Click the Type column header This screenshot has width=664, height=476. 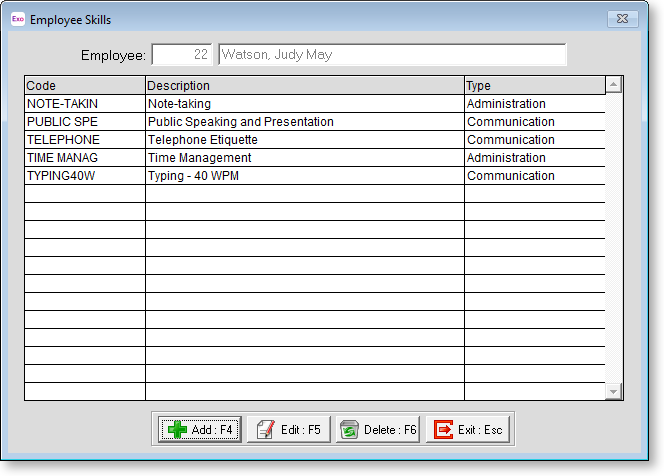(x=534, y=86)
